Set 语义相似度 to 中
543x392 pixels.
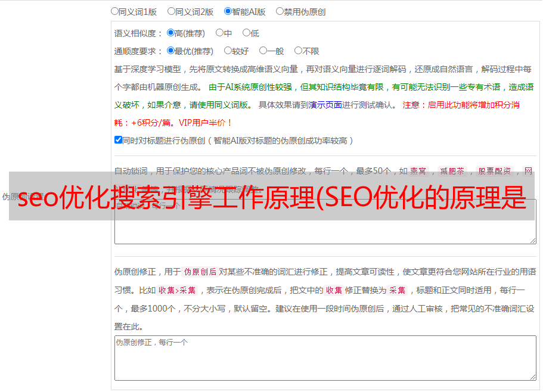(219, 33)
